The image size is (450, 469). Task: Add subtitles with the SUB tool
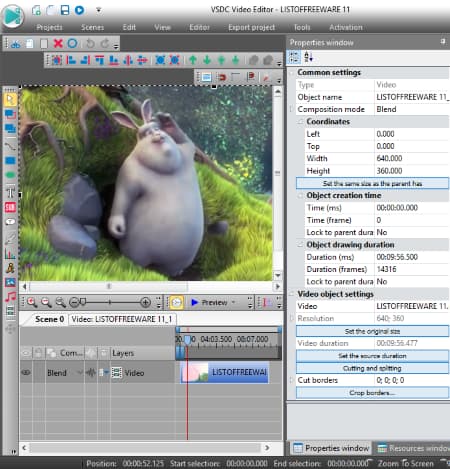point(10,207)
